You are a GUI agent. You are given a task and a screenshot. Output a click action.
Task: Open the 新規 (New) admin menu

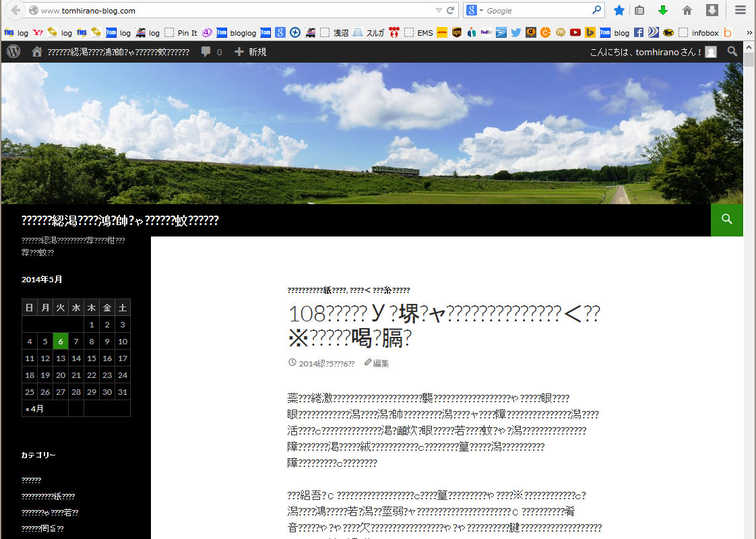(x=250, y=52)
